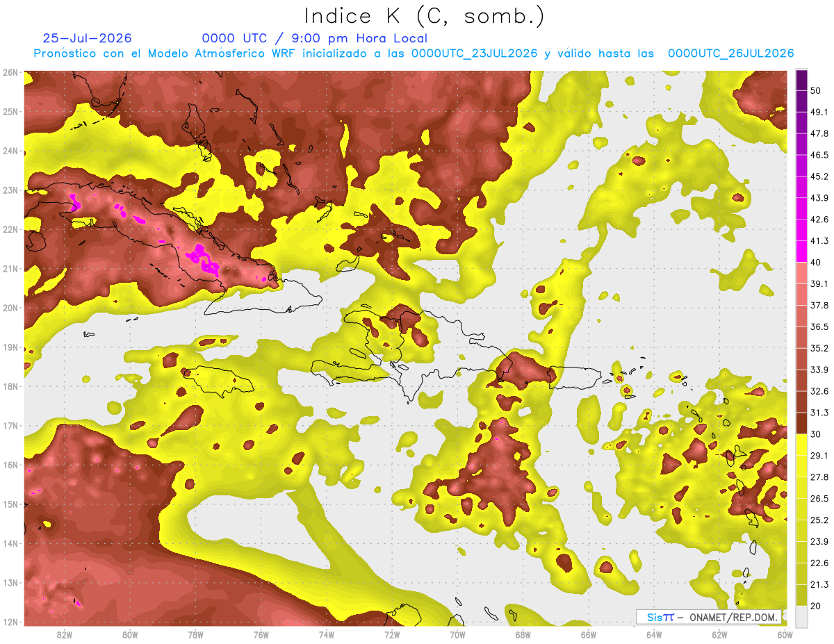Screen dimensions: 834x644
Task: Click the longitude axis label "66W"
Action: 589,634
